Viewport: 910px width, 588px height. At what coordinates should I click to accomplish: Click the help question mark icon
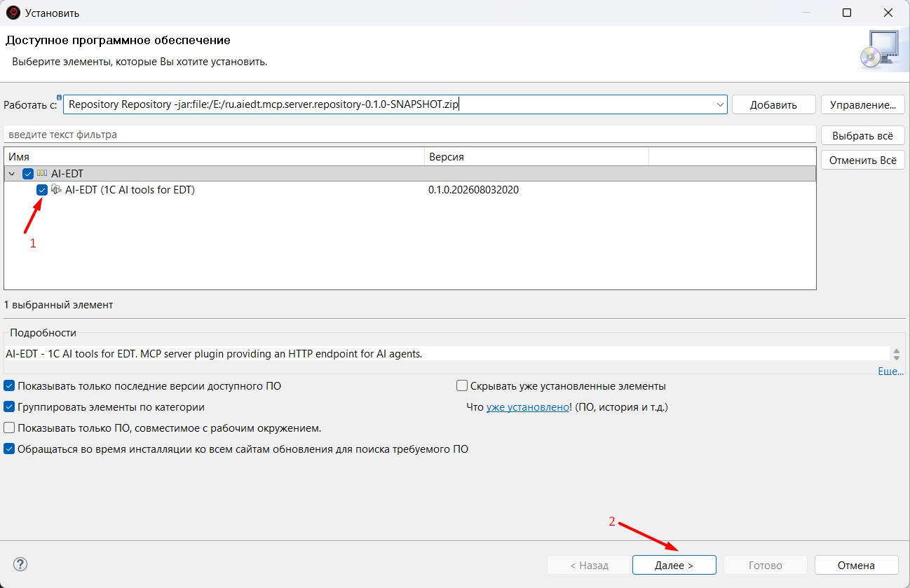20,564
